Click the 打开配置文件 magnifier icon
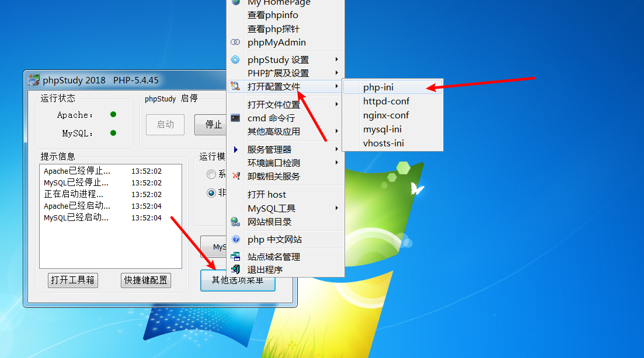644x358 pixels. 235,86
